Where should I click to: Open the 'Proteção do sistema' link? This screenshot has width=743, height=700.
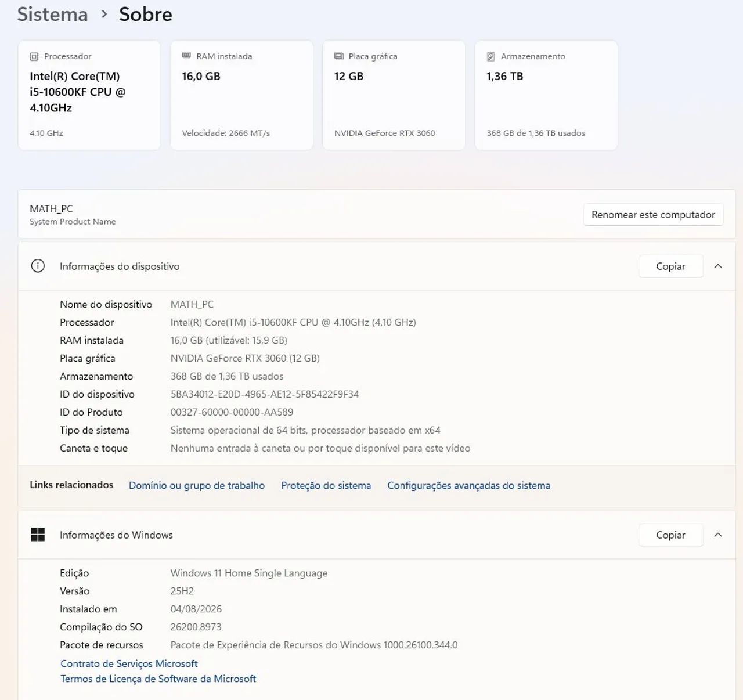326,485
